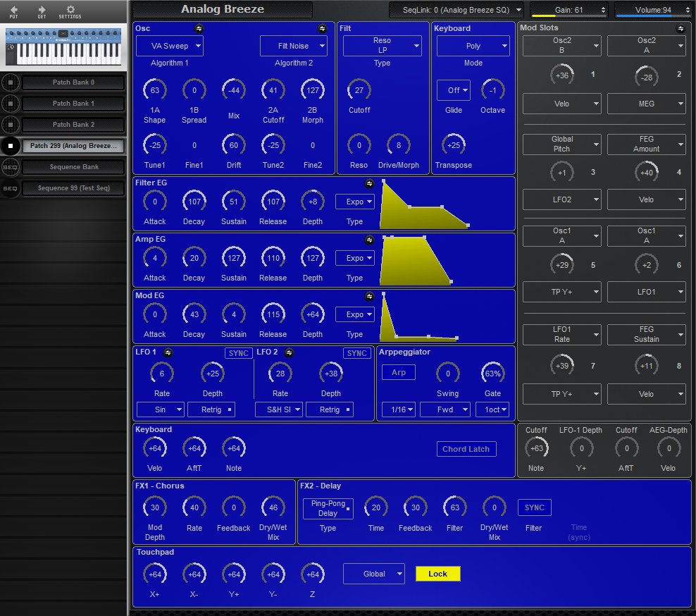The height and width of the screenshot is (616, 696).
Task: Open the arpeggiator Fwd direction dropdown
Action: 445,409
